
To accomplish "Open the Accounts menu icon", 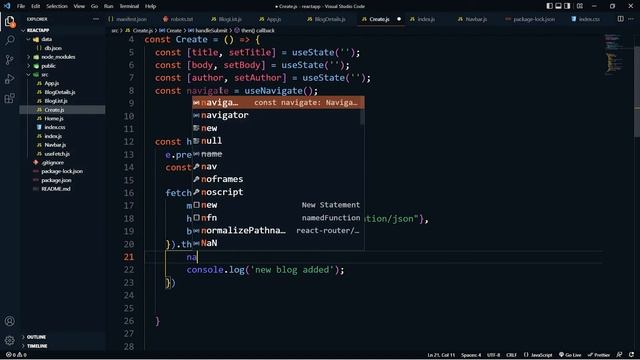I will coord(9,321).
